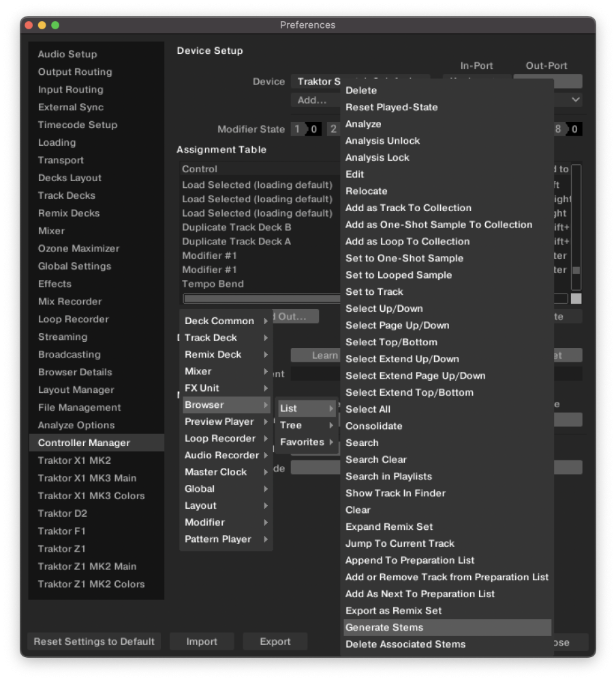Expand Mixer category in menu
This screenshot has width=616, height=681.
coord(226,371)
